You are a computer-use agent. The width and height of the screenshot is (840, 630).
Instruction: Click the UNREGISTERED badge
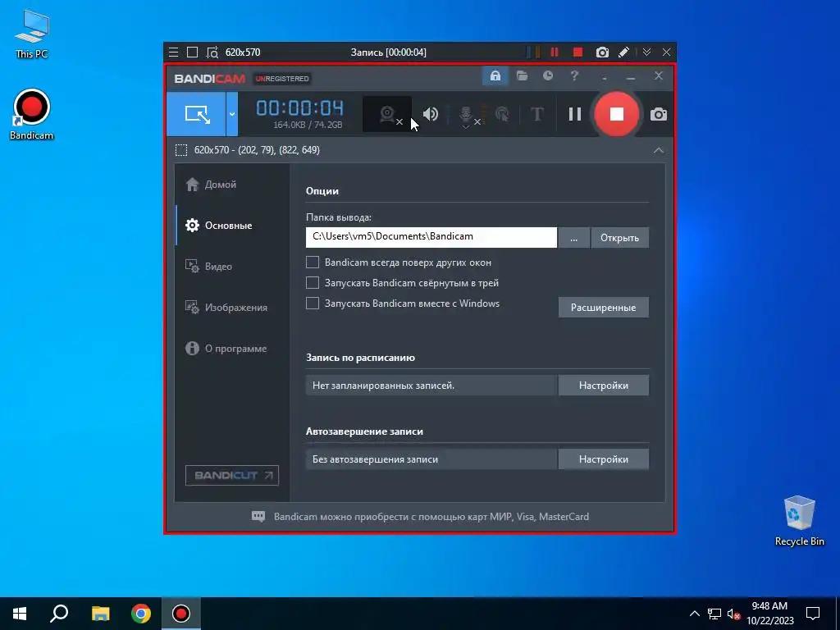tap(282, 79)
